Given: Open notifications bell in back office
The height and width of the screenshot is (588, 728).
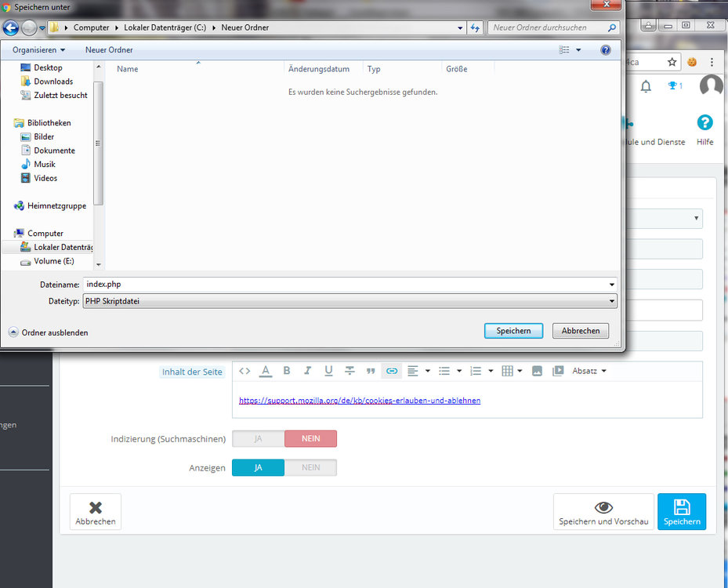Looking at the screenshot, I should tap(646, 86).
